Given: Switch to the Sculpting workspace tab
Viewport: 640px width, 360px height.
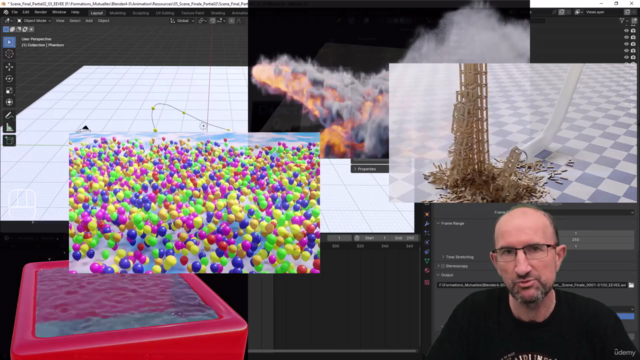Looking at the screenshot, I should tap(141, 13).
